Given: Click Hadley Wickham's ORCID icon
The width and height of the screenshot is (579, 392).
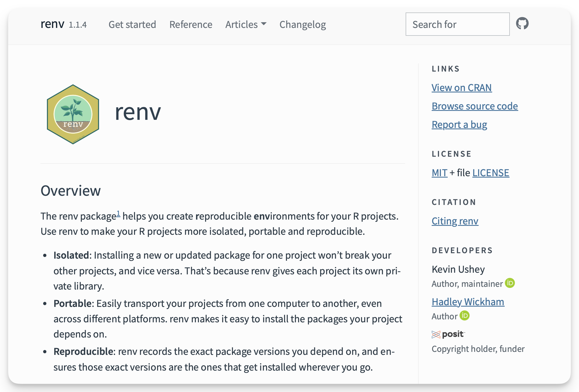Looking at the screenshot, I should click(465, 316).
